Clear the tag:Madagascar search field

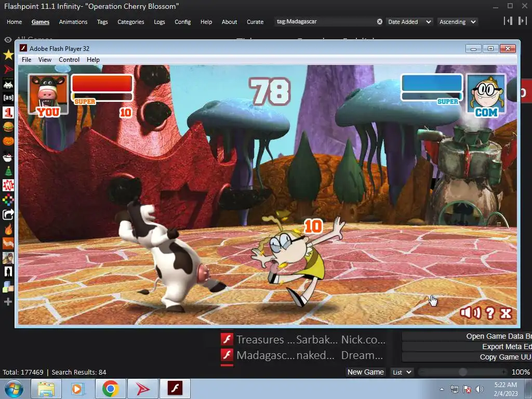click(380, 22)
